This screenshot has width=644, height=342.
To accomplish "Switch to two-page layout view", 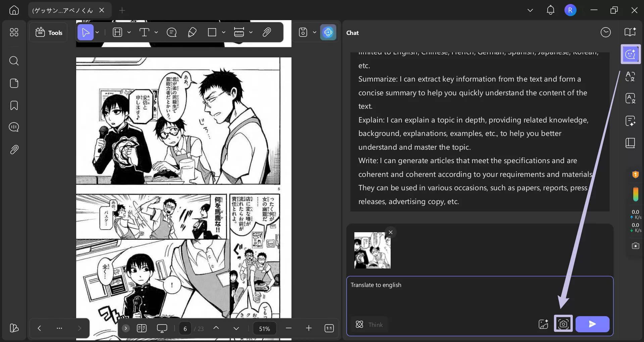I will [142, 328].
